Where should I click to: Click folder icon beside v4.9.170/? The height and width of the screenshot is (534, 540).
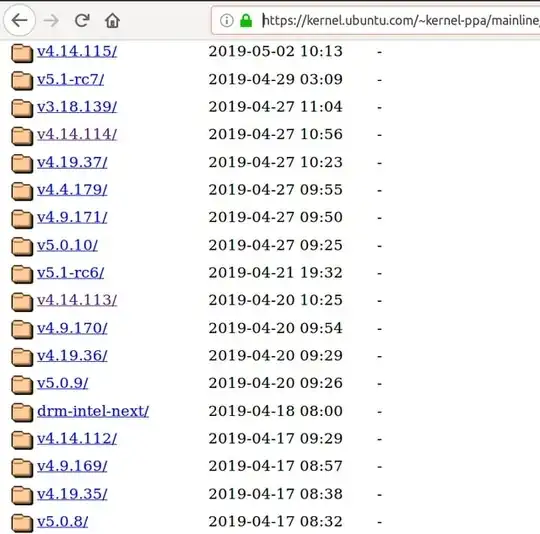[x=22, y=329]
